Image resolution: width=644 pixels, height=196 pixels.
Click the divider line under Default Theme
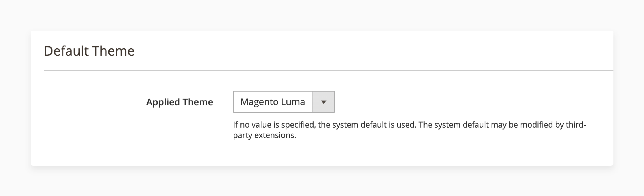point(328,71)
